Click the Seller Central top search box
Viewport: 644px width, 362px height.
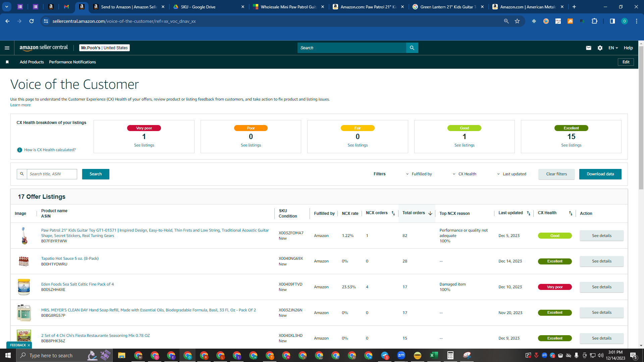(x=352, y=48)
